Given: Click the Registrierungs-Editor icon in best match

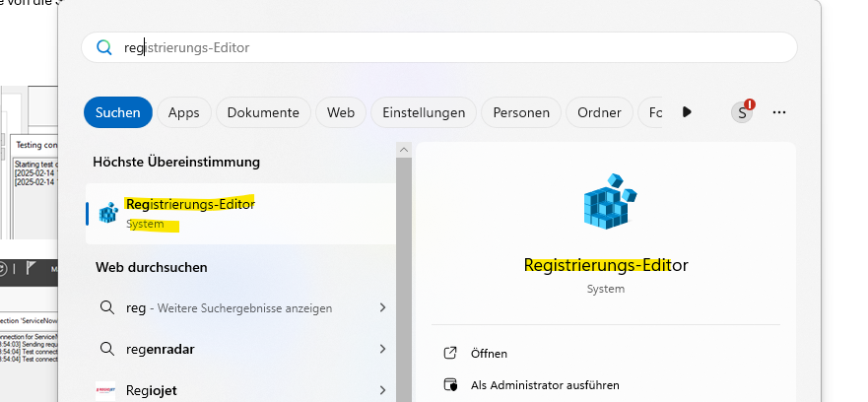Looking at the screenshot, I should click(108, 213).
